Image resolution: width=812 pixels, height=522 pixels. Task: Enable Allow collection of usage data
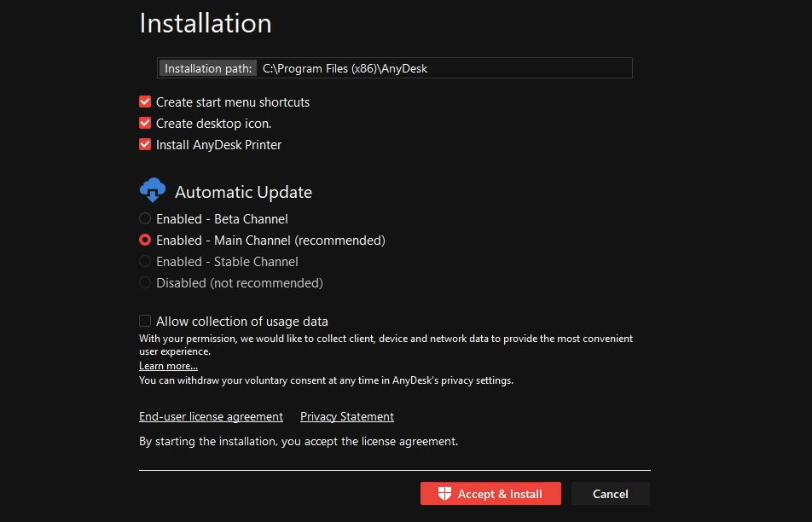coord(145,321)
